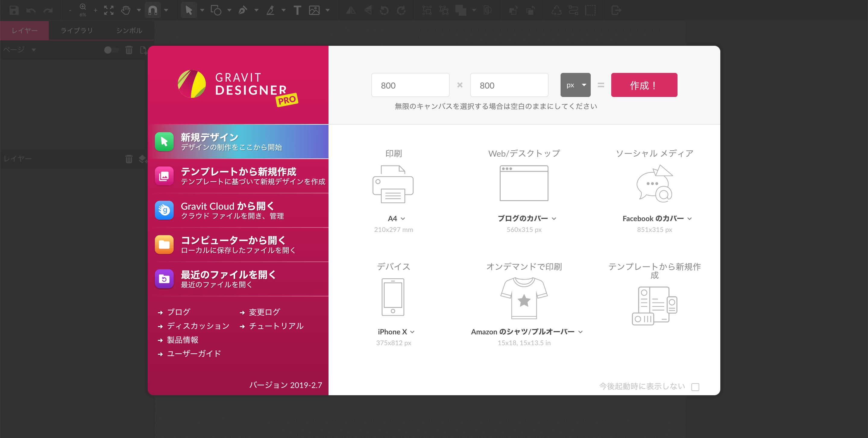The width and height of the screenshot is (868, 438).
Task: Select テンプレートから新規作成 in sidebar menu
Action: (238, 176)
